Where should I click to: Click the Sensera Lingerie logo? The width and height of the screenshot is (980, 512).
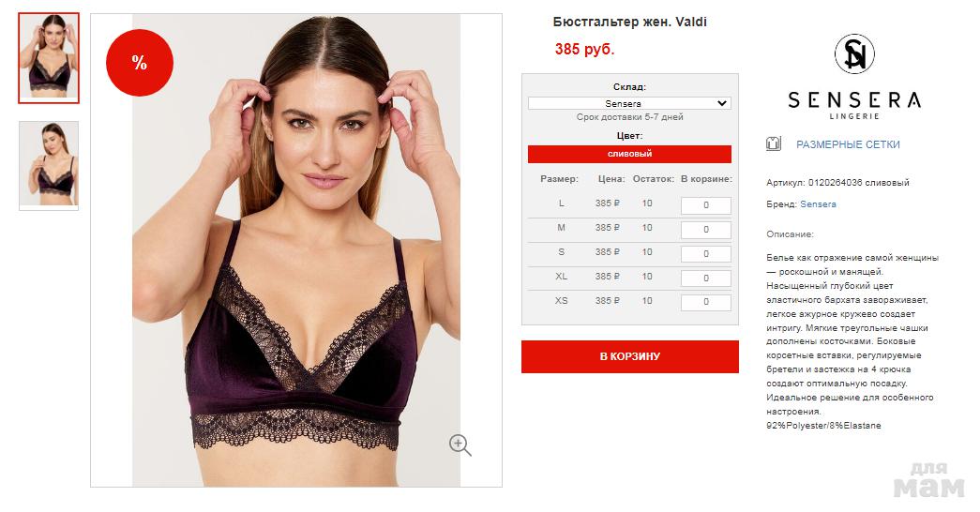pyautogui.click(x=854, y=76)
